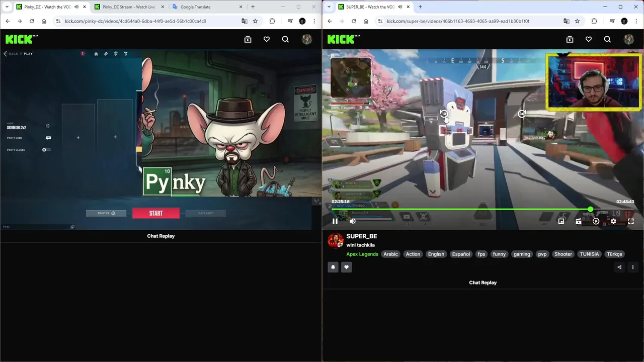Select the TUNISIA tag
This screenshot has width=644, height=362.
[x=589, y=254]
